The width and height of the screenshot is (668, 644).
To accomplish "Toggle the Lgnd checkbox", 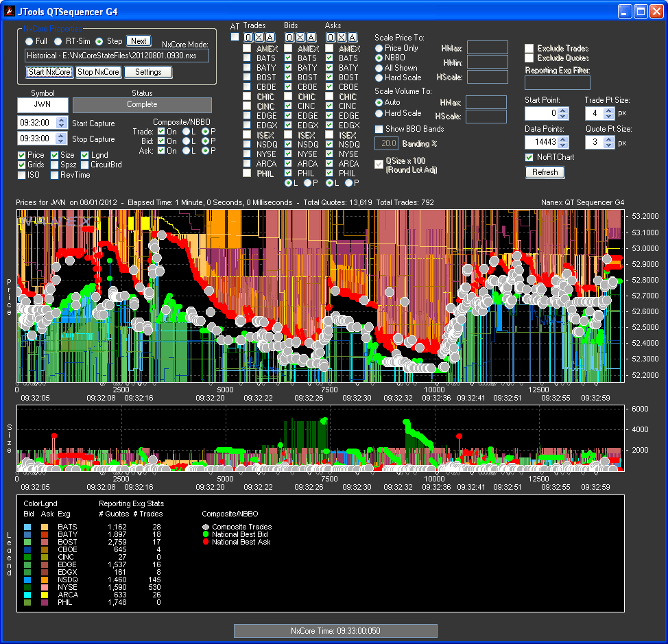I will pyautogui.click(x=85, y=155).
